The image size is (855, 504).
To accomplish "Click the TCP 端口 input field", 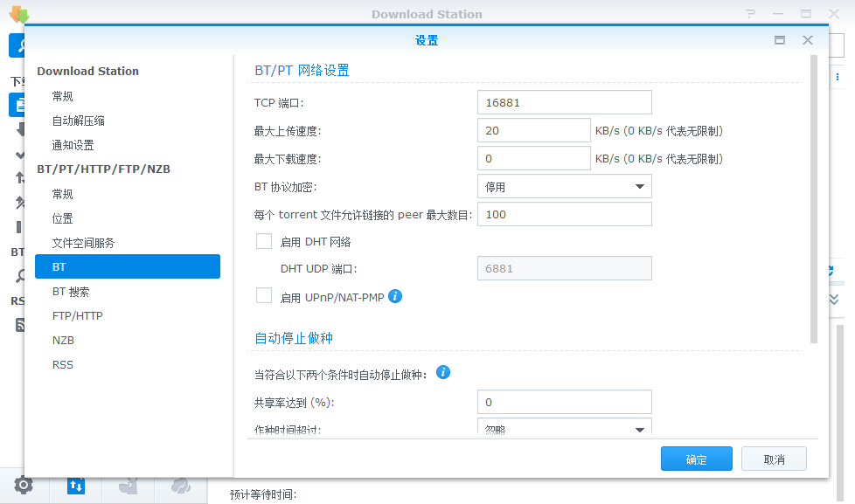I will pyautogui.click(x=565, y=102).
